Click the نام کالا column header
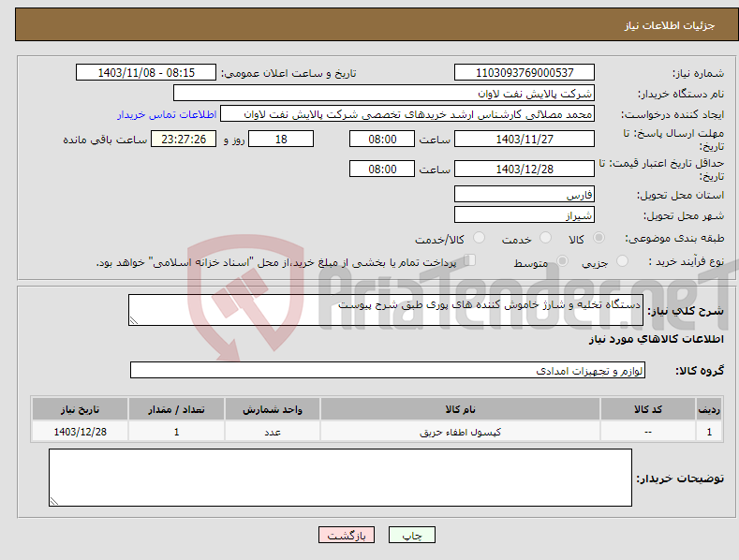Screen dimensions: 739x560 460,409
